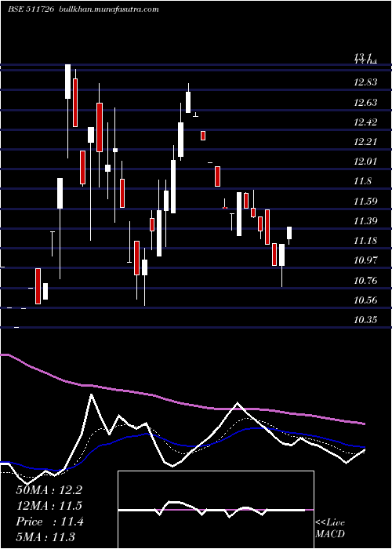Select the 11.8 price axis label
392x549 pixels.
tap(362, 181)
